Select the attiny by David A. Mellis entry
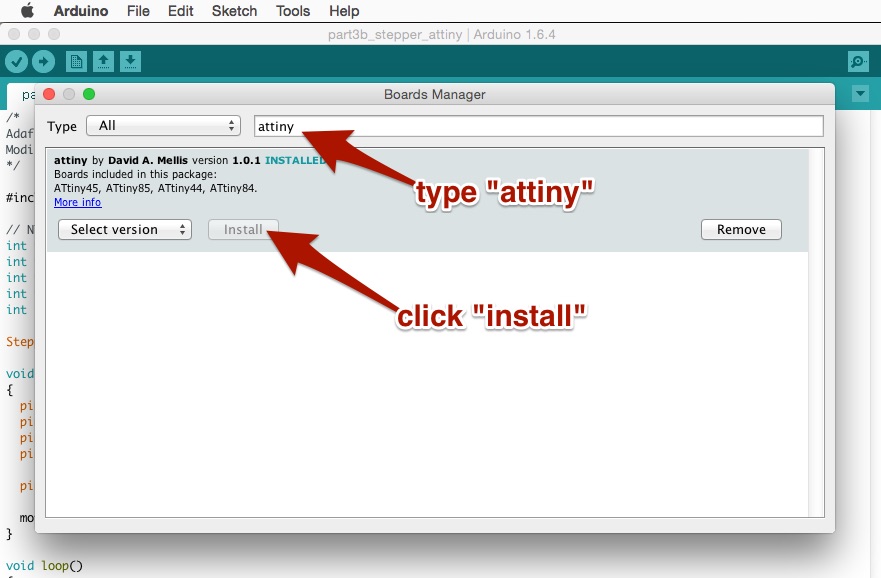Viewport: 881px width, 578px height. pyautogui.click(x=428, y=201)
